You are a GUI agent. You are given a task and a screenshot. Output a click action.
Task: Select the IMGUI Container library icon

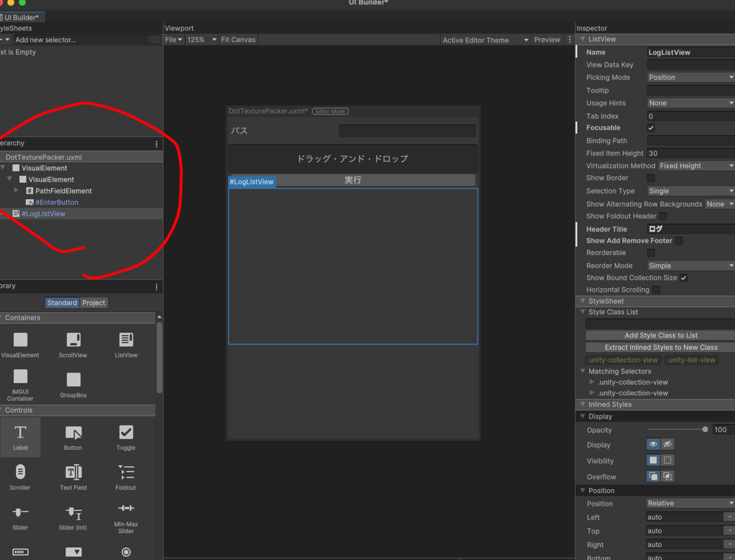(20, 376)
